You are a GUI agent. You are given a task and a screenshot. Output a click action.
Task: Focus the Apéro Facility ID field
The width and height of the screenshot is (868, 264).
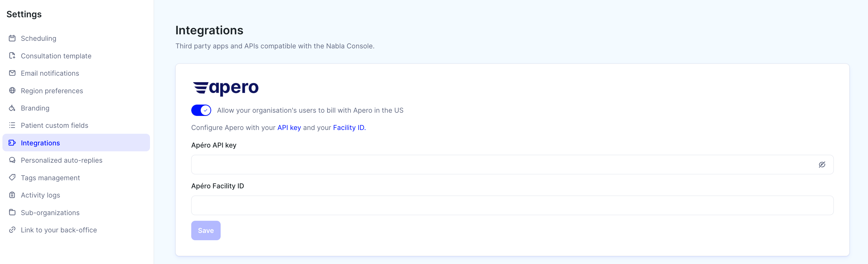(x=512, y=205)
